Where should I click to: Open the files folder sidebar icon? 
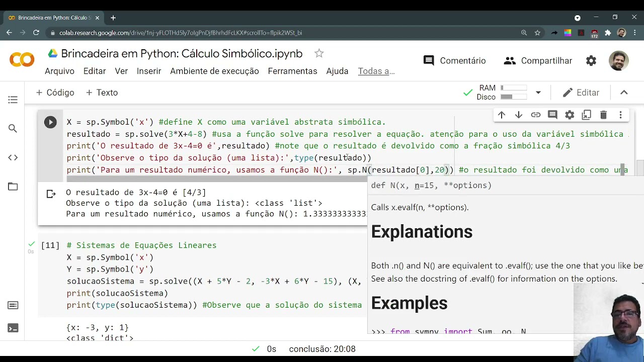[x=13, y=187]
